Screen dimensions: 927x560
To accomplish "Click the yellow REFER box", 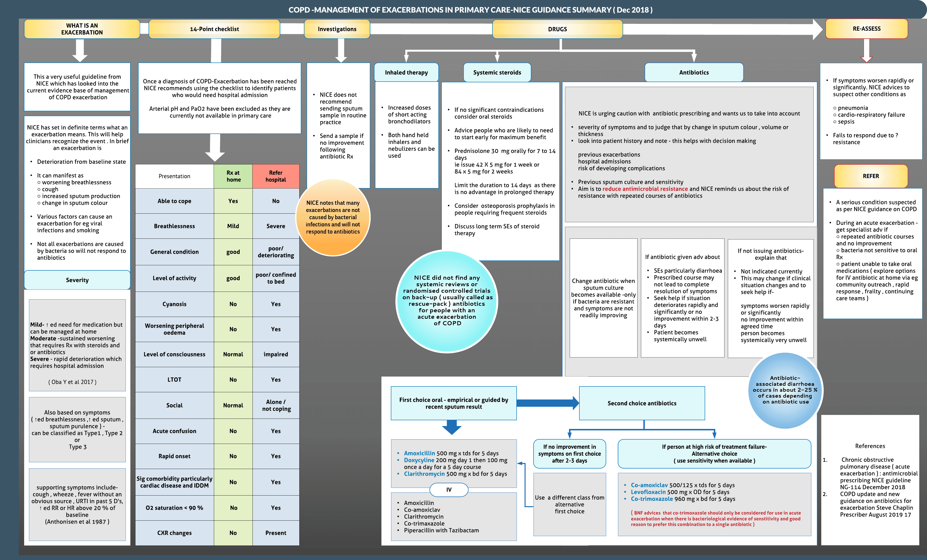I will pyautogui.click(x=871, y=176).
